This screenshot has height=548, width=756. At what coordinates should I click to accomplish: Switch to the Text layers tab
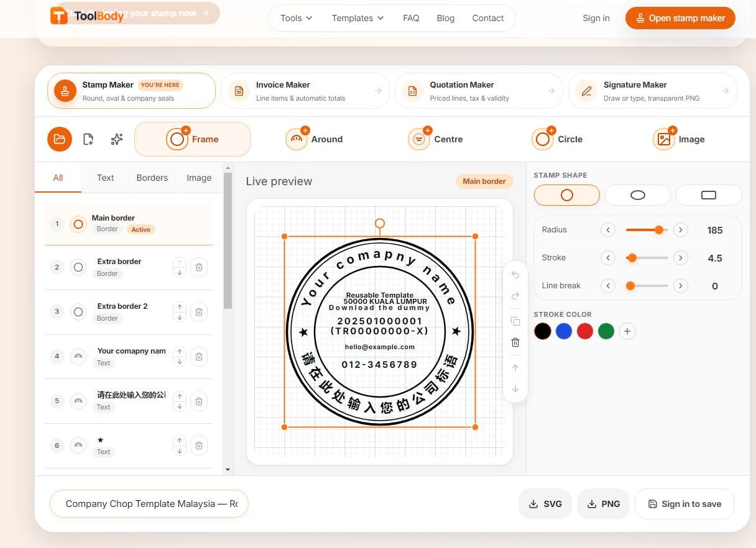[105, 178]
